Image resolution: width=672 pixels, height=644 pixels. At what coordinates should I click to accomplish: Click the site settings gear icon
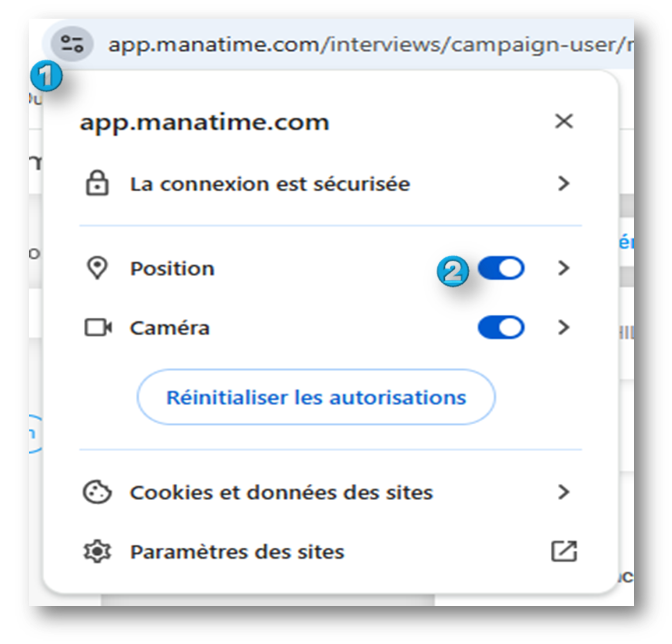point(97,551)
